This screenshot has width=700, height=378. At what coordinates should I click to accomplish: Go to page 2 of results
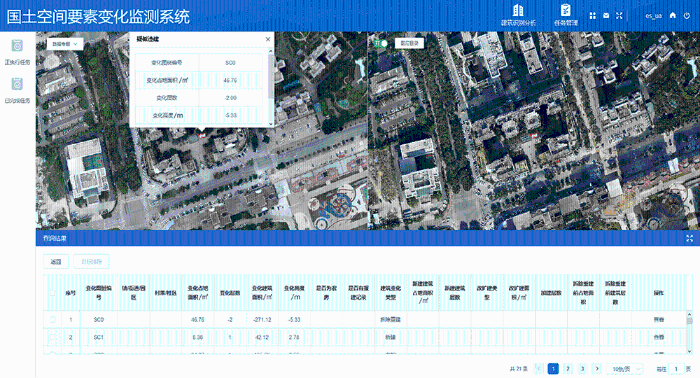pyautogui.click(x=568, y=369)
